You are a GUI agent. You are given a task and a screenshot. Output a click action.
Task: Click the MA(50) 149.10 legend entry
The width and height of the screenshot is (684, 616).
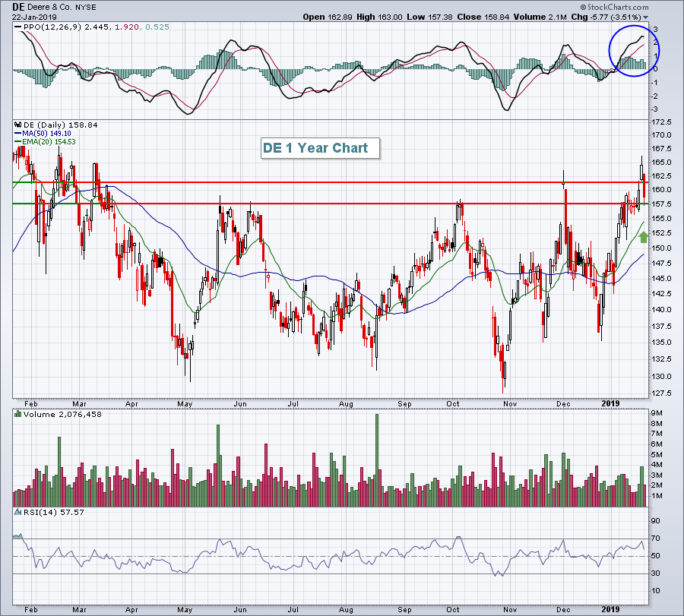(x=46, y=134)
